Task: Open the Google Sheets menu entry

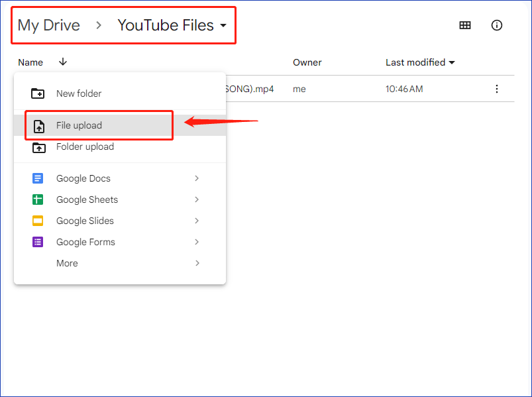Action: coord(120,199)
